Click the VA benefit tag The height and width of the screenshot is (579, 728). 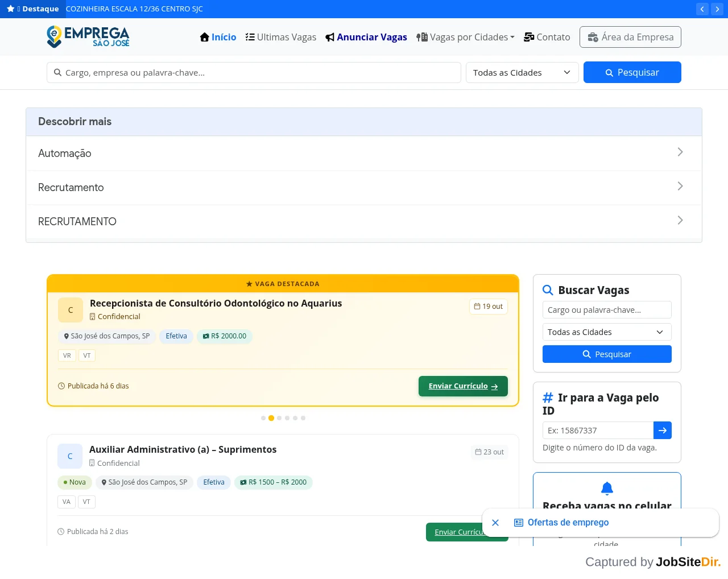tap(67, 502)
